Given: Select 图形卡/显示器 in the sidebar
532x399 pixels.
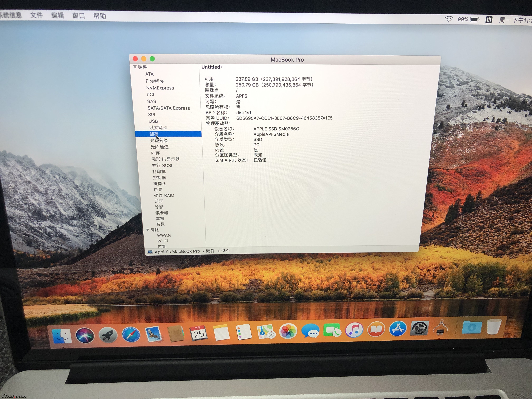Looking at the screenshot, I should pyautogui.click(x=165, y=159).
